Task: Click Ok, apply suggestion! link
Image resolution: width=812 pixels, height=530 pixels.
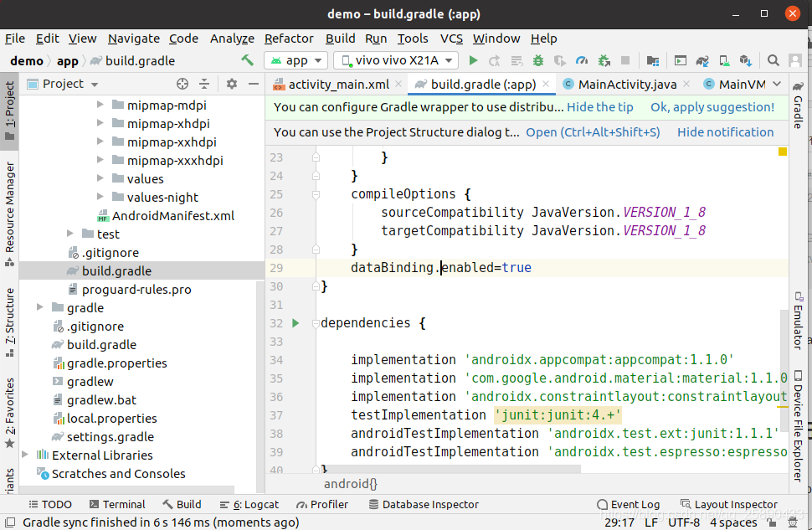Action: coord(712,107)
